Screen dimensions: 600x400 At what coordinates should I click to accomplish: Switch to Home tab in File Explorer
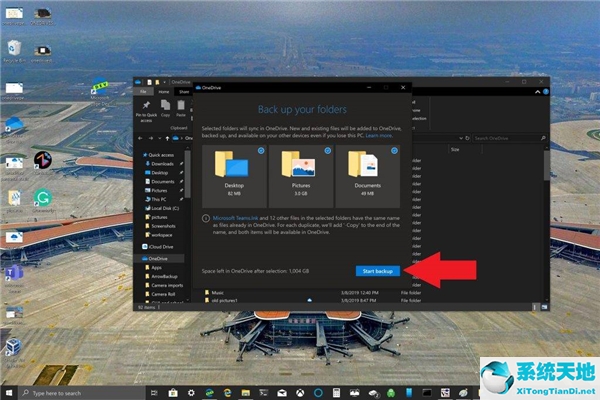tap(164, 92)
